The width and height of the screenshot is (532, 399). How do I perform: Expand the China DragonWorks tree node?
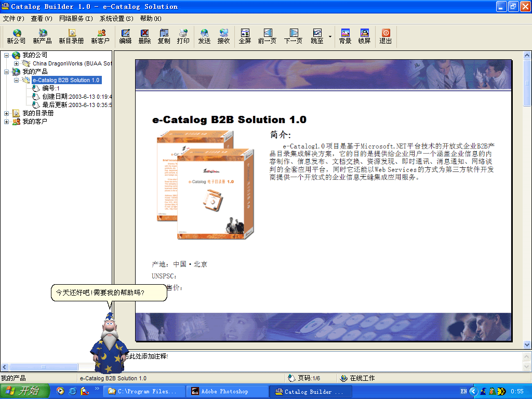point(16,63)
